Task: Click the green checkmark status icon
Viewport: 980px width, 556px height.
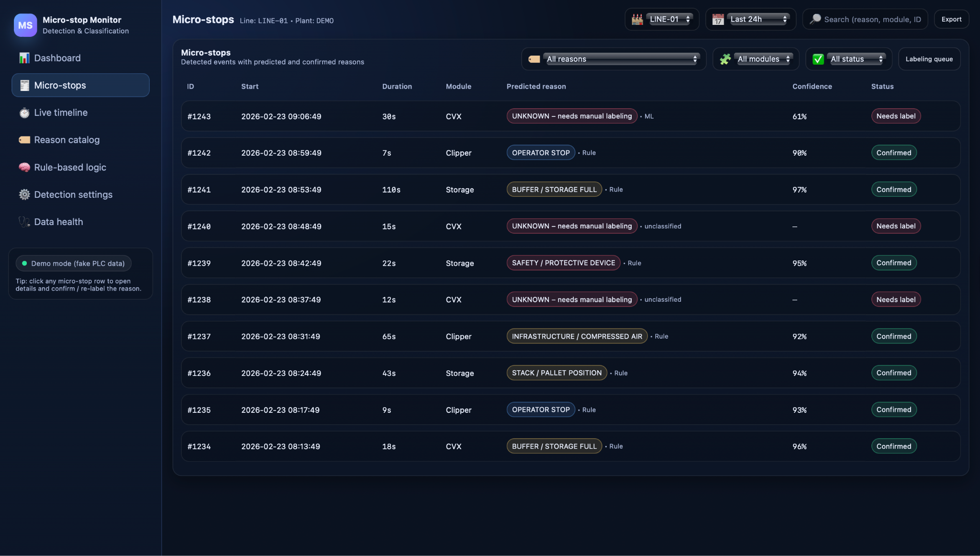Action: click(818, 59)
